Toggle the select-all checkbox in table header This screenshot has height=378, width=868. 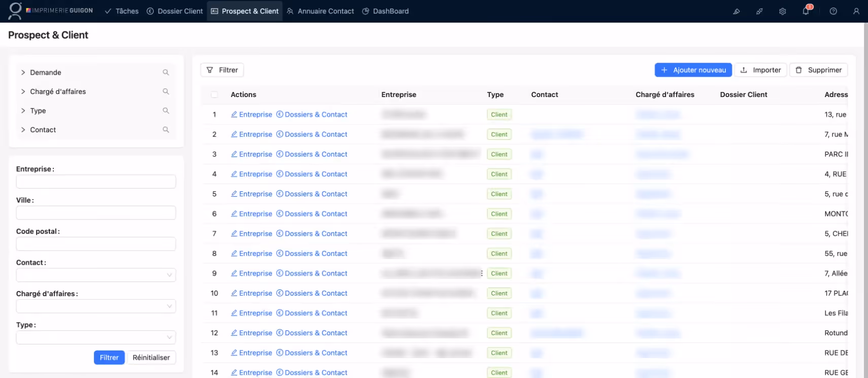(x=214, y=94)
